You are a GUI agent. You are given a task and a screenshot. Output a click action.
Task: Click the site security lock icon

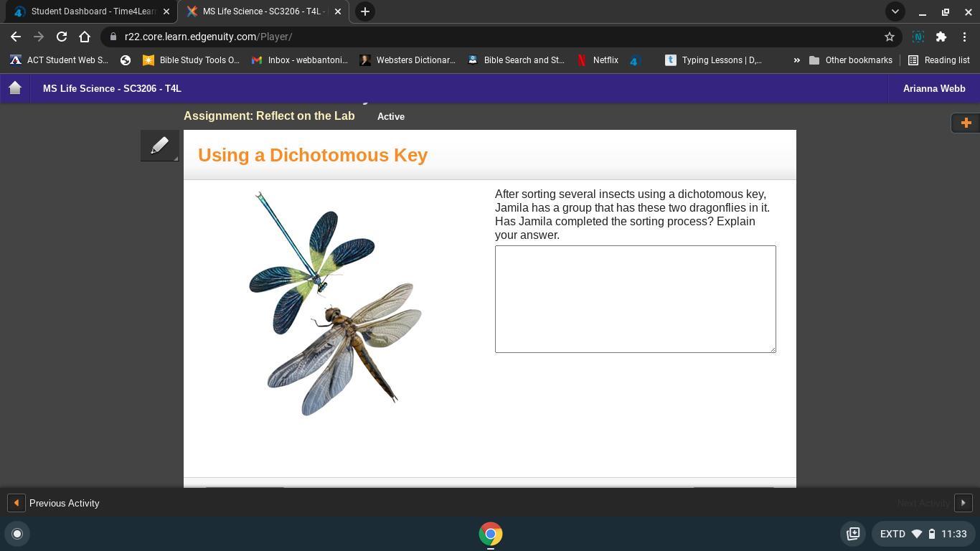click(113, 37)
